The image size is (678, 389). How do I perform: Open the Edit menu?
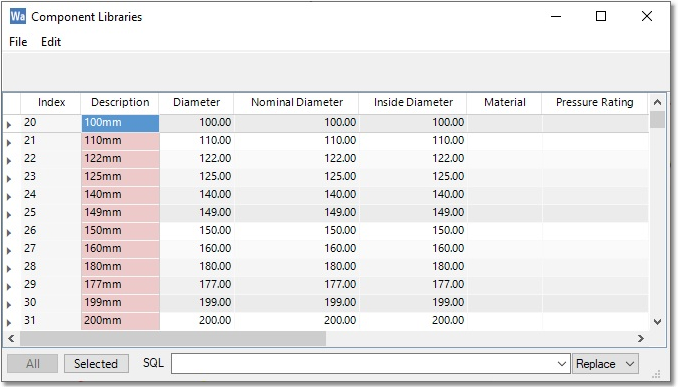tap(51, 42)
